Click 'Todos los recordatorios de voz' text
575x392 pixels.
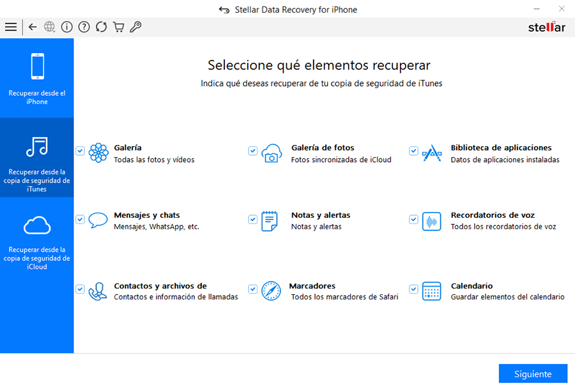click(x=503, y=227)
